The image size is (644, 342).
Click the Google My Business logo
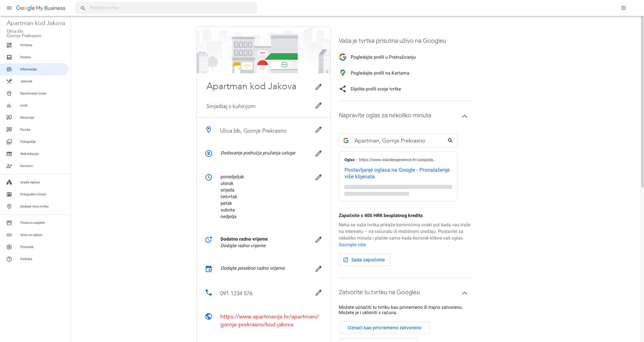[x=41, y=8]
